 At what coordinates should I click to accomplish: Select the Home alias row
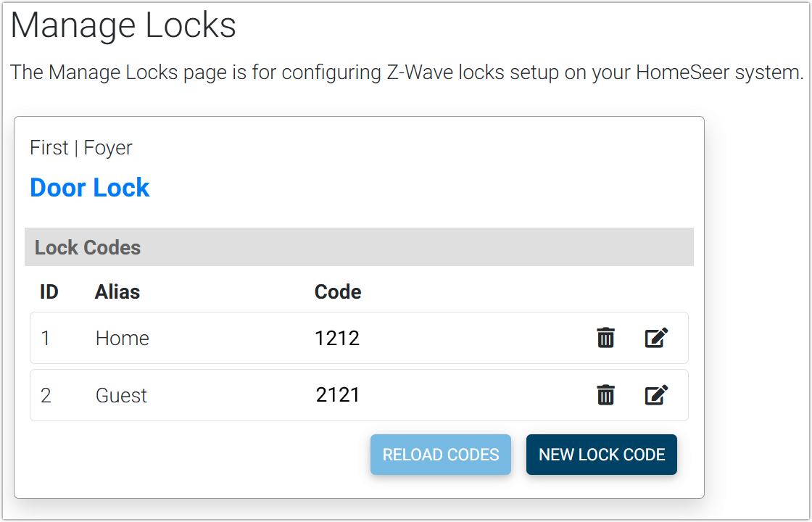(123, 339)
